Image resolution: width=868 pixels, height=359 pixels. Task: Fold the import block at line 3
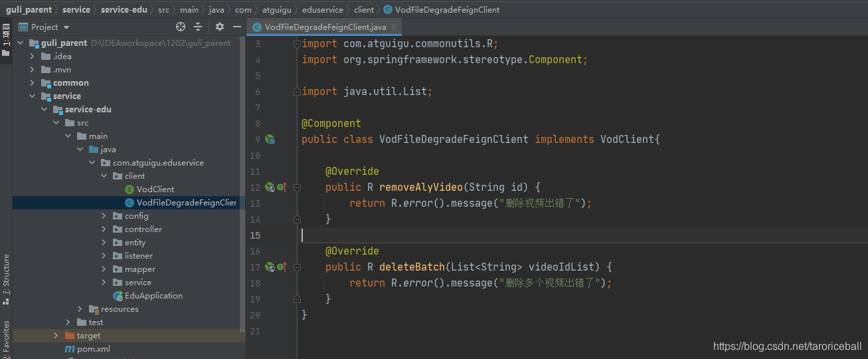pyautogui.click(x=297, y=44)
